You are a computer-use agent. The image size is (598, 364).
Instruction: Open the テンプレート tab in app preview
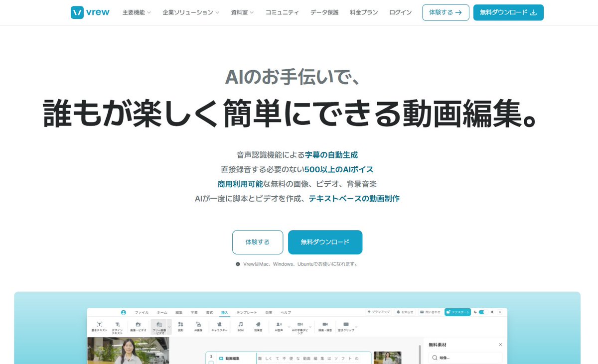(247, 312)
